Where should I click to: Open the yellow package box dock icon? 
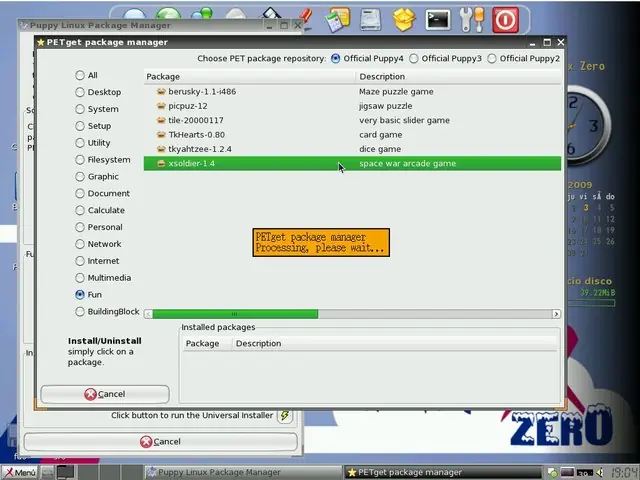[404, 20]
